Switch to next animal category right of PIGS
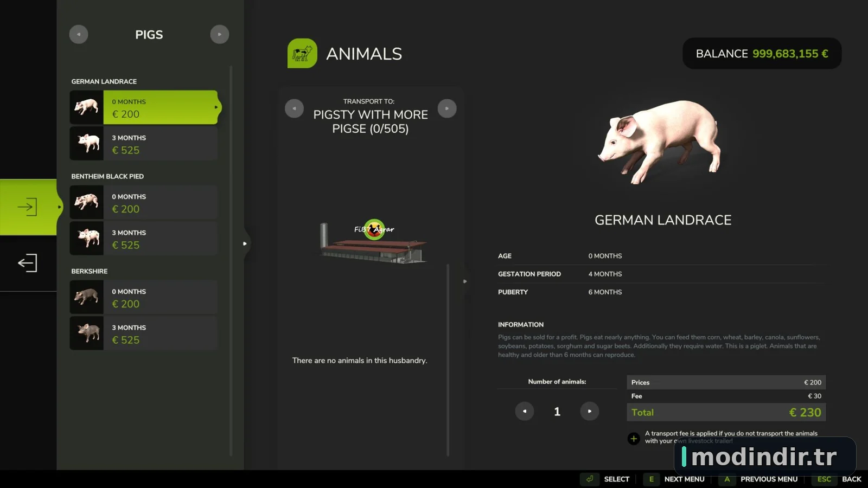868x488 pixels. click(x=220, y=34)
